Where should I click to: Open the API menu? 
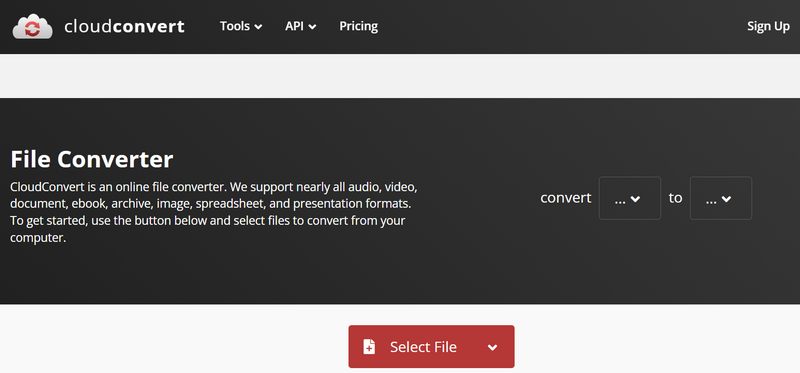pyautogui.click(x=301, y=26)
